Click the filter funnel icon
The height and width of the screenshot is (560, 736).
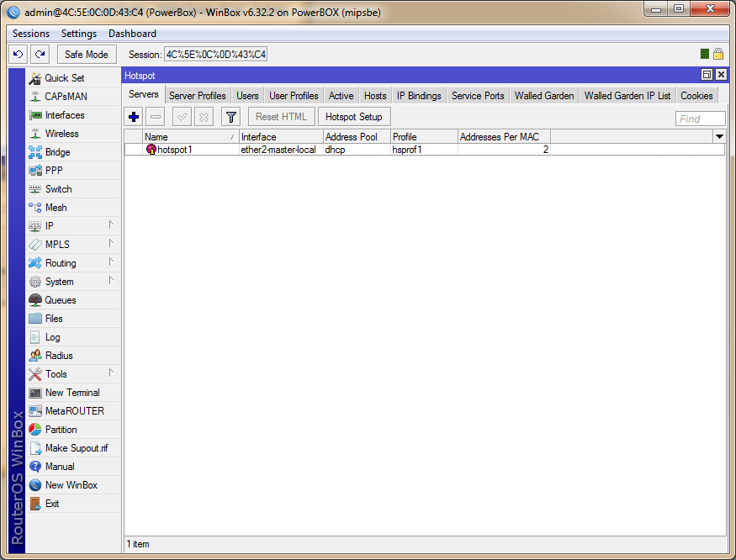pyautogui.click(x=231, y=117)
